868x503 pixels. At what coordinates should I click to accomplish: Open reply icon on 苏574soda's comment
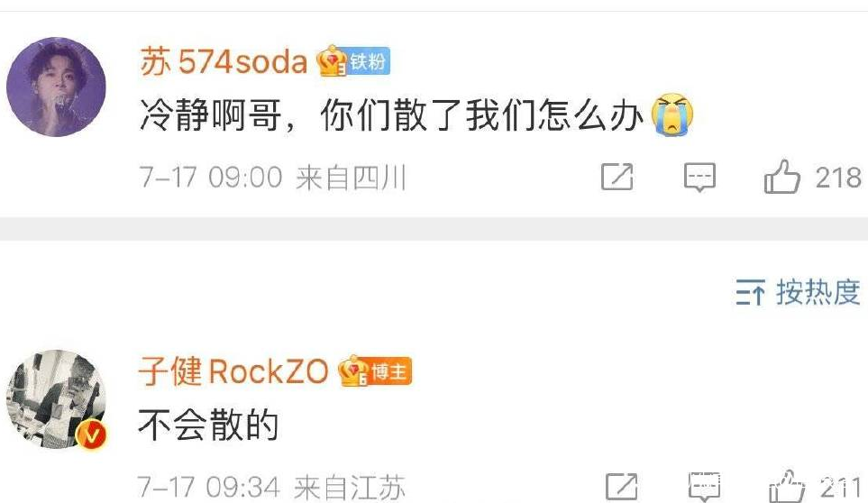point(699,177)
